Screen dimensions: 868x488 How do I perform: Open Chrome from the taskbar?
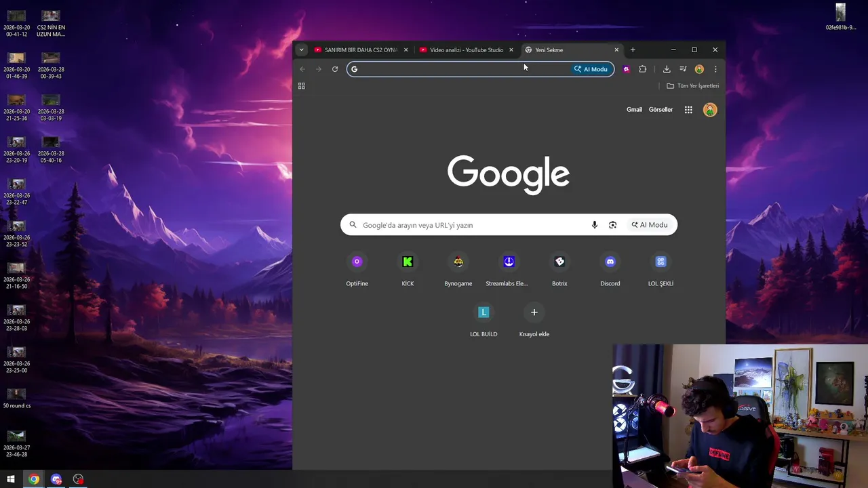(34, 479)
